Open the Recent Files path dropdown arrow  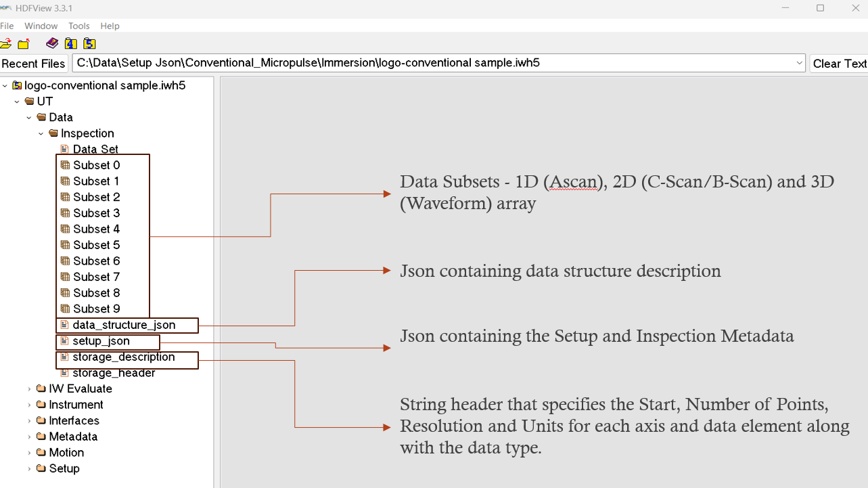(x=799, y=63)
